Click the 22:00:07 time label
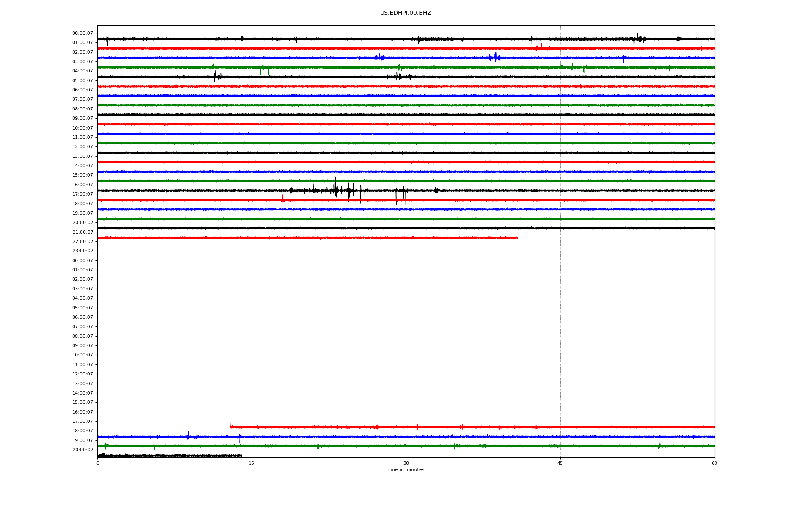 coord(82,241)
